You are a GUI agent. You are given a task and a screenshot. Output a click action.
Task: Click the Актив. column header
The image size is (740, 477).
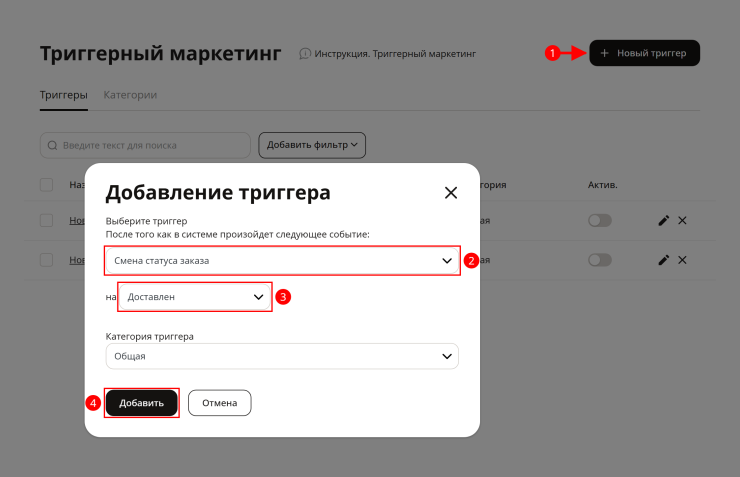(x=603, y=185)
